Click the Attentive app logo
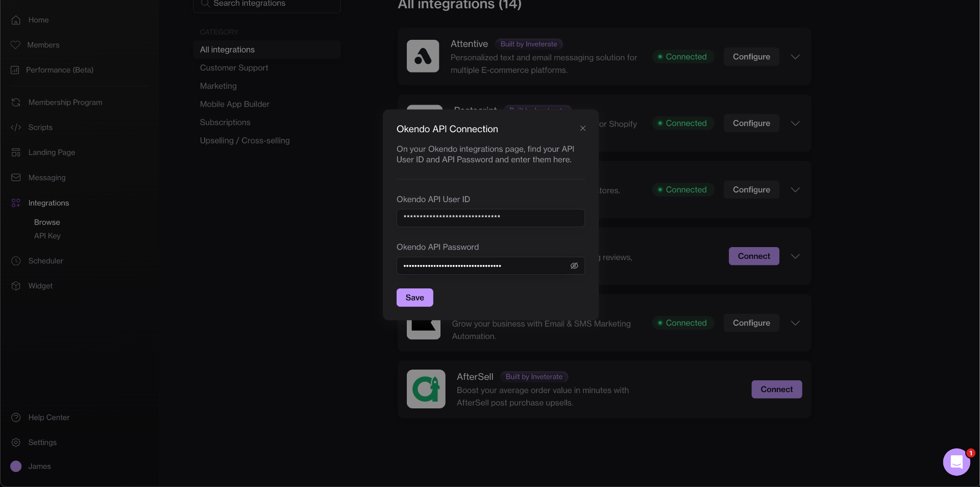The width and height of the screenshot is (980, 487). 423,56
